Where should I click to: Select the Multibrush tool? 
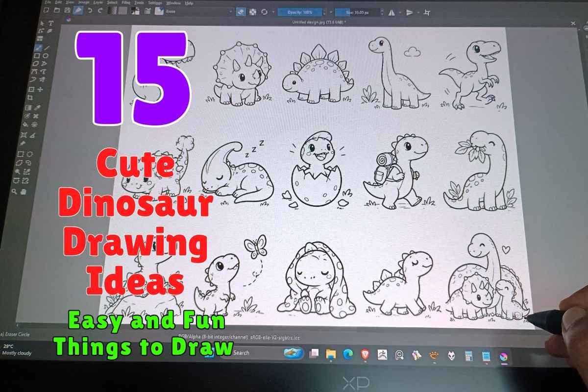pos(42,79)
